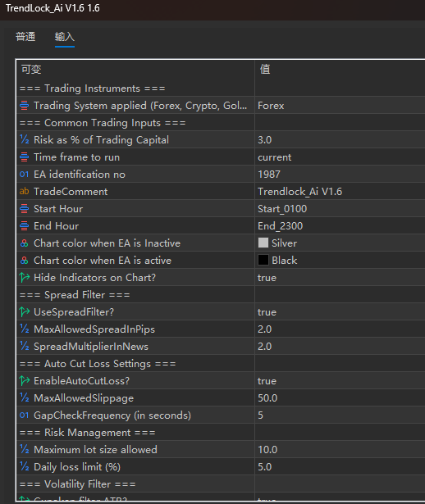Select the Hide Indicators on Chart? label
Viewport: 425px width, 504px height.
point(94,277)
